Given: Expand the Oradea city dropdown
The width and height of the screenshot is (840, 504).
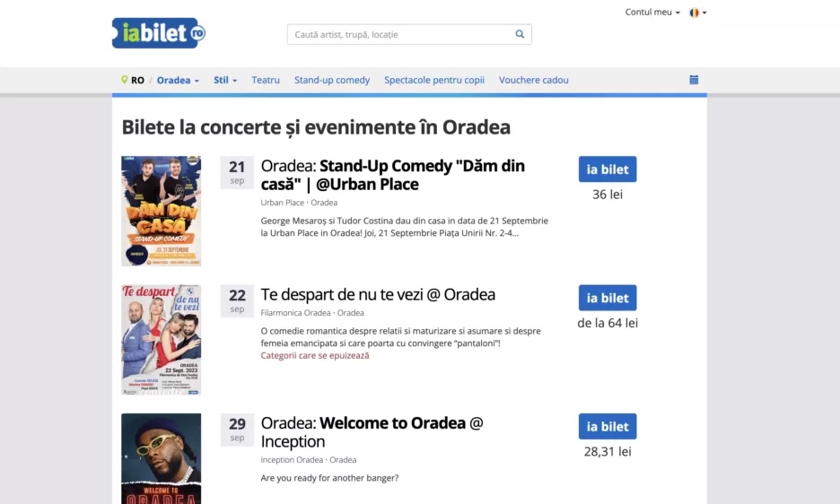Looking at the screenshot, I should point(178,80).
